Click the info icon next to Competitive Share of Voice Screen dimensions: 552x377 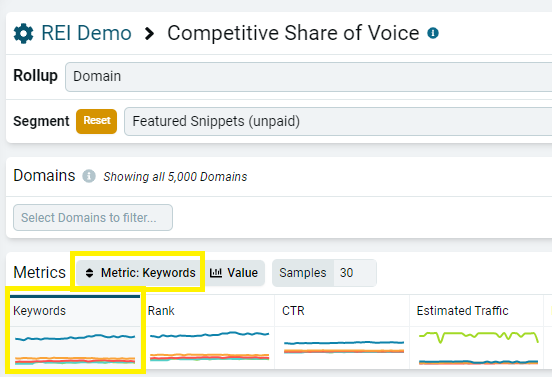[433, 33]
